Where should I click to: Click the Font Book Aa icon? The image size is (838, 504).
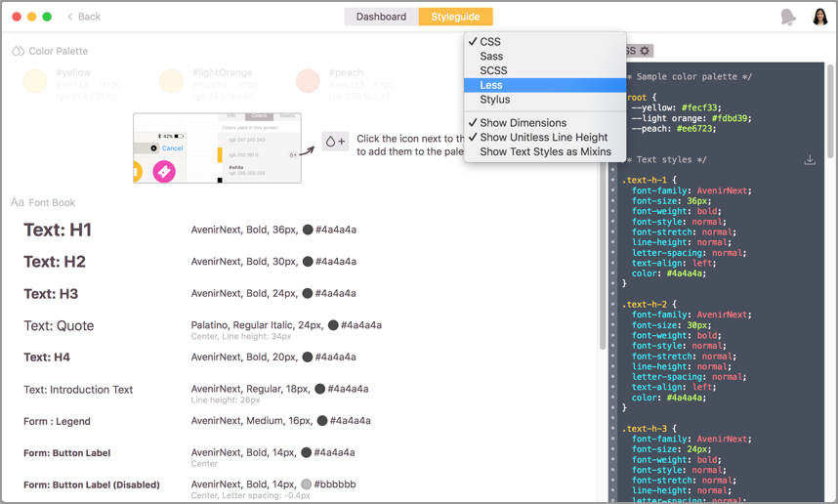point(18,203)
